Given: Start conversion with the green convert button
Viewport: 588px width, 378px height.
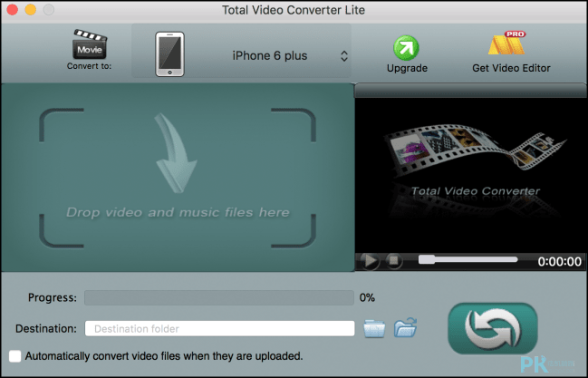Looking at the screenshot, I should click(x=493, y=329).
